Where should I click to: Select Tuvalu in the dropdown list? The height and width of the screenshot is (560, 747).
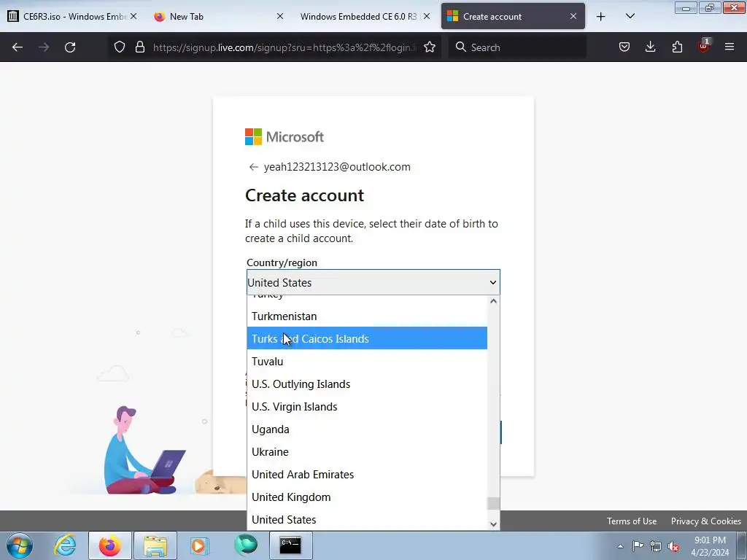[367, 362]
